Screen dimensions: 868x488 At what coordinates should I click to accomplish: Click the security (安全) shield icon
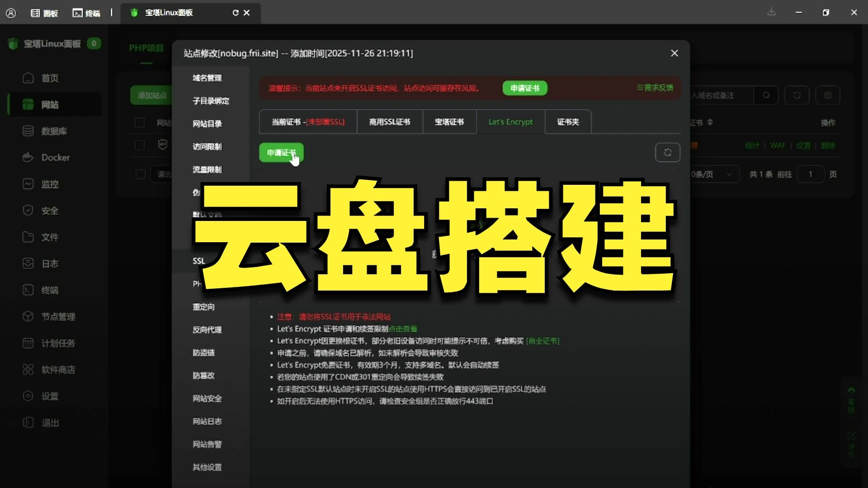click(x=28, y=211)
